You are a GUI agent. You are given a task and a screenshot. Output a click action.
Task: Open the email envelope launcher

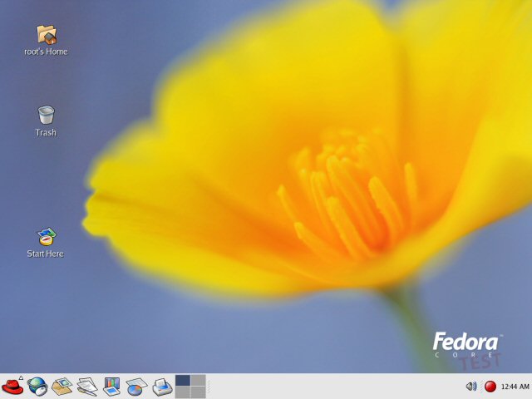[62, 387]
